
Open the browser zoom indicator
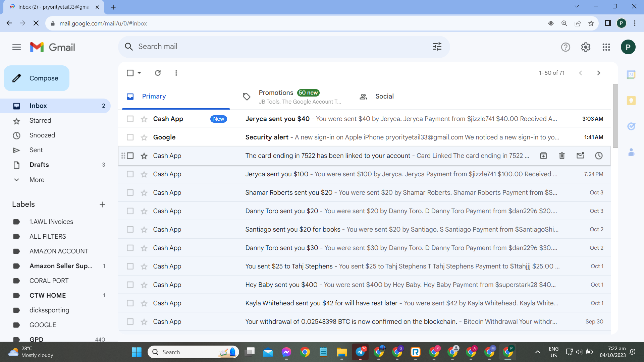point(564,23)
